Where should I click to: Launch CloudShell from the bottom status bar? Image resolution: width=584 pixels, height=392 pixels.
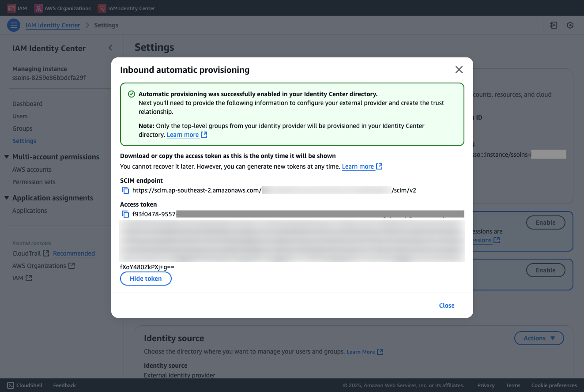click(25, 385)
